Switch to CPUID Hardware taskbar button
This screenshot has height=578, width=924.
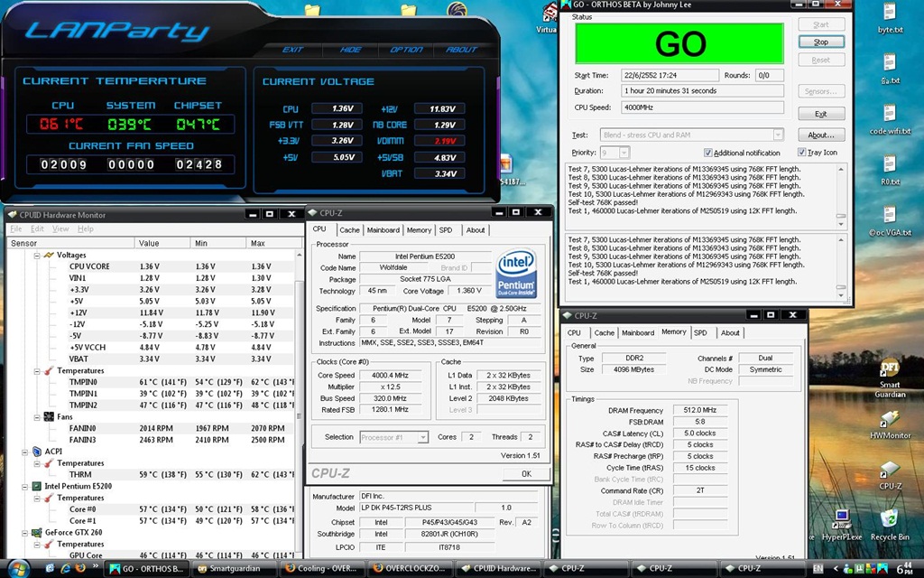click(x=498, y=569)
